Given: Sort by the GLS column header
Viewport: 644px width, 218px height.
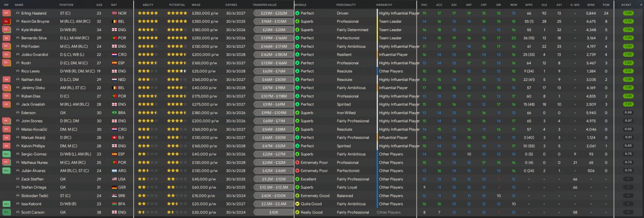Looking at the screenshot, I should (x=544, y=5).
